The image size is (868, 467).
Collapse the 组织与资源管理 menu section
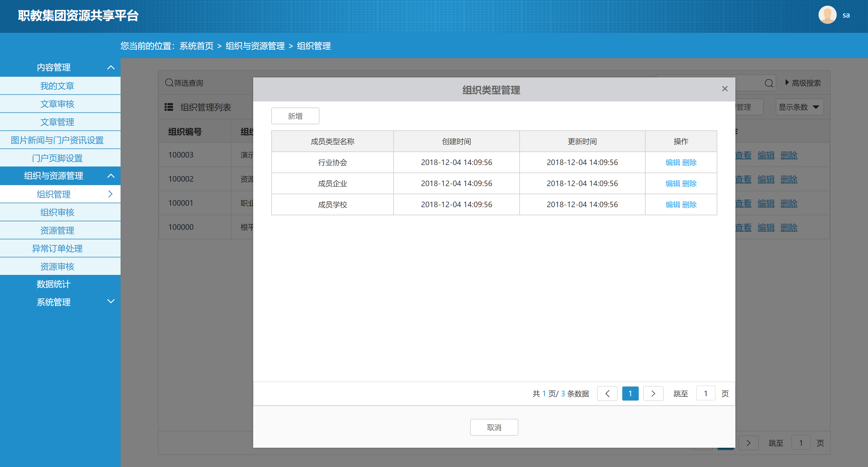tap(111, 176)
